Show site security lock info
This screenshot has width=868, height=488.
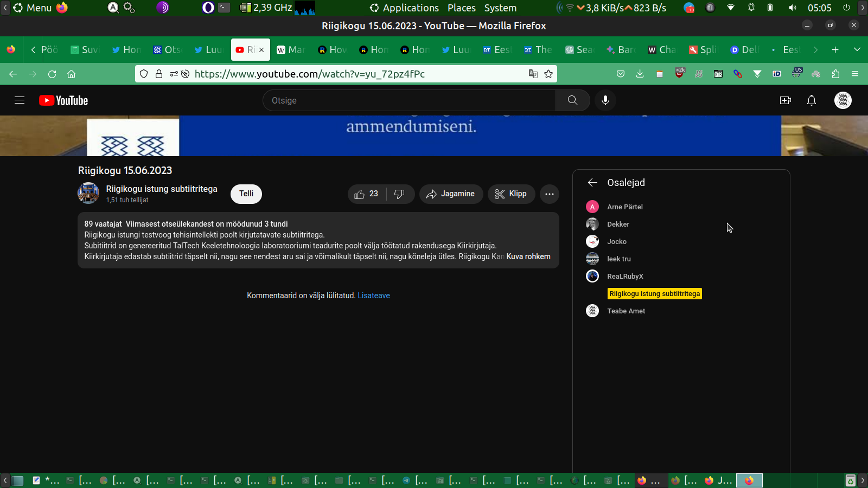pyautogui.click(x=159, y=74)
